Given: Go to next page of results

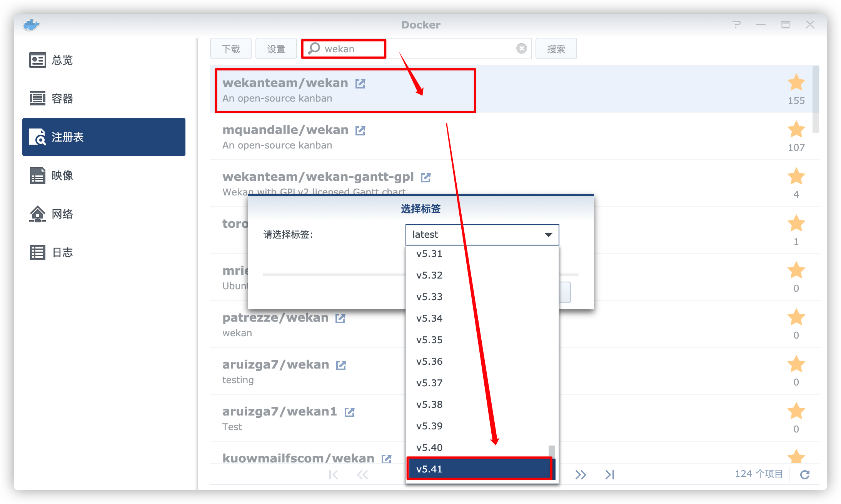Looking at the screenshot, I should click(x=581, y=474).
